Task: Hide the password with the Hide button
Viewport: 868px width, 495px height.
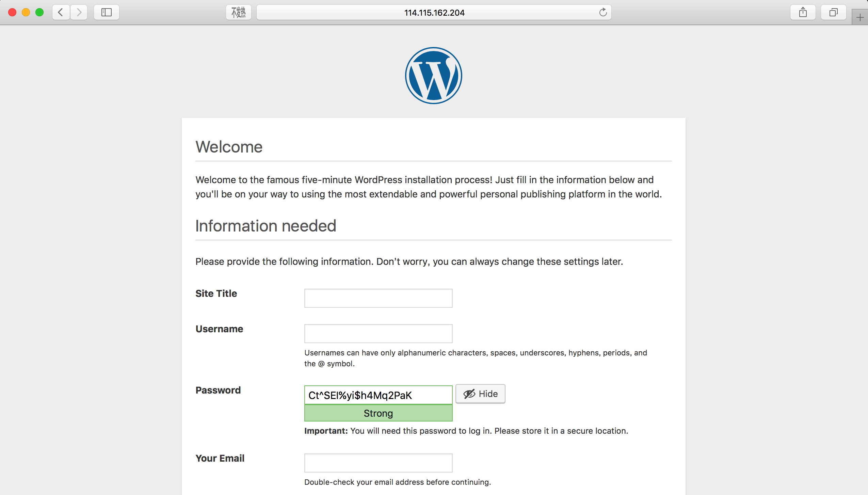Action: (x=480, y=394)
